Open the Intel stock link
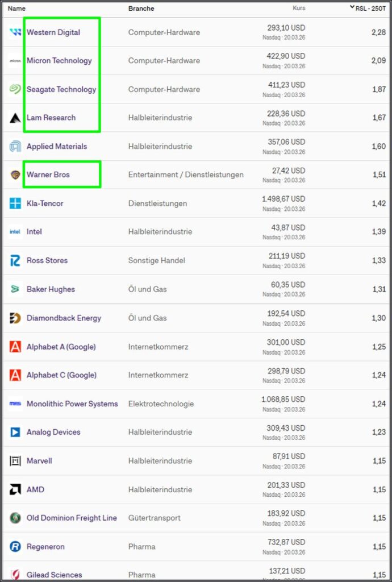392x582 pixels. [34, 232]
